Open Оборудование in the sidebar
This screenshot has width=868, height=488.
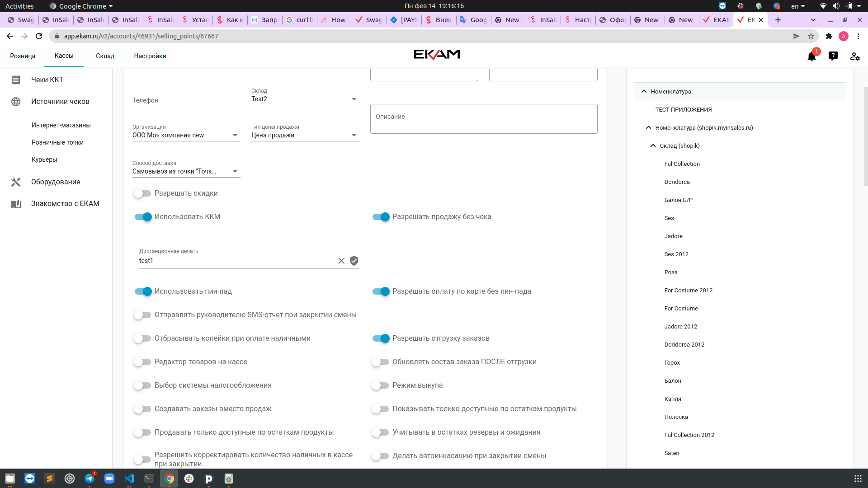[x=56, y=182]
